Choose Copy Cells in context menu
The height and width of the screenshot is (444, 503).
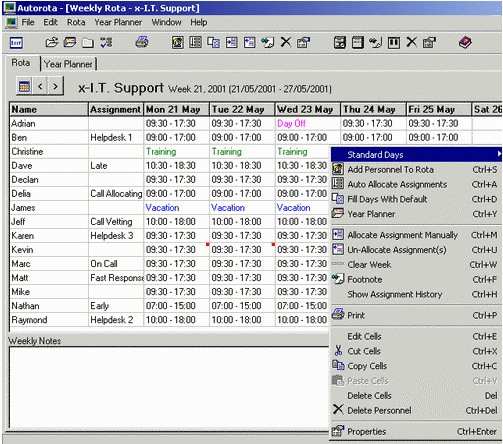(x=415, y=366)
